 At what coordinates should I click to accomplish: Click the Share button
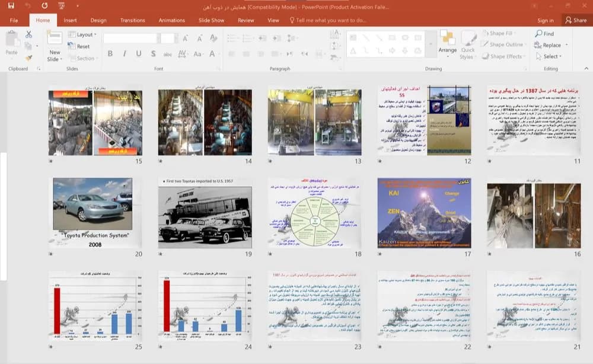pos(576,20)
